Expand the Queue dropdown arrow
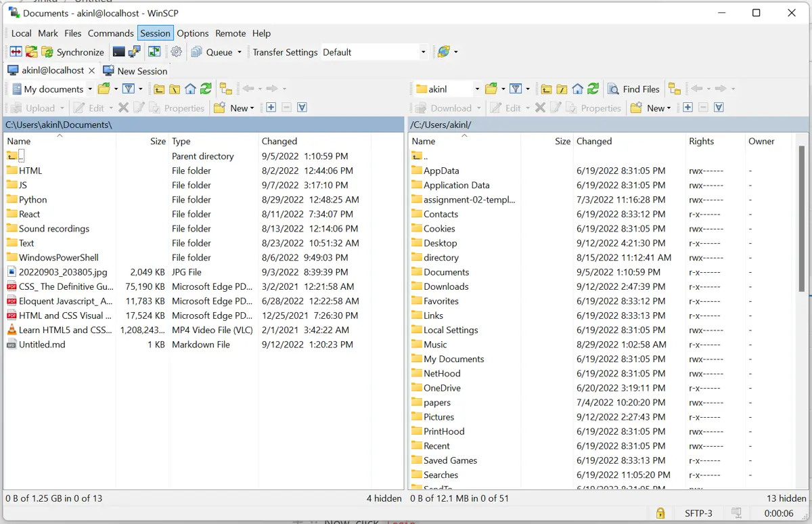812x524 pixels. click(x=240, y=52)
